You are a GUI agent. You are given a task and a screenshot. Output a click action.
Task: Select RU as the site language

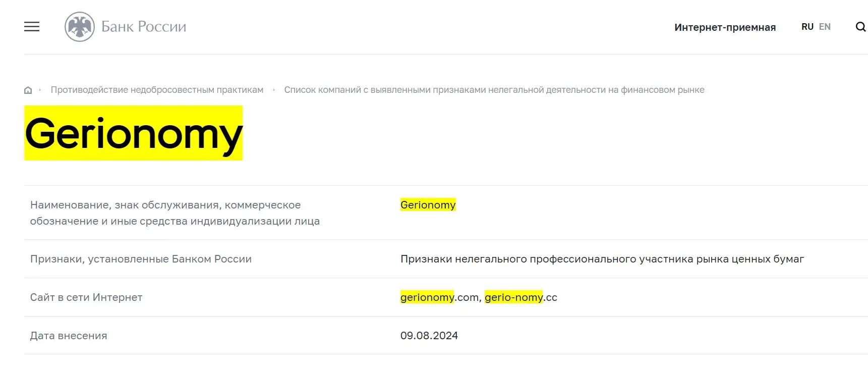[807, 26]
